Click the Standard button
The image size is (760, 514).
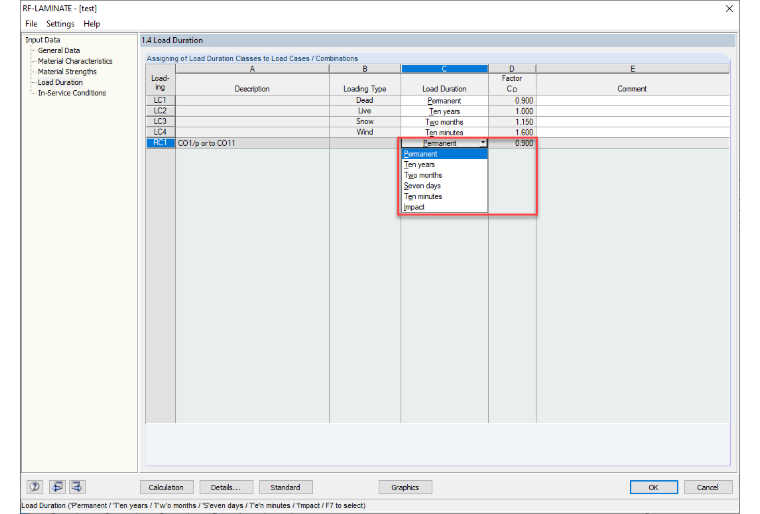point(285,487)
